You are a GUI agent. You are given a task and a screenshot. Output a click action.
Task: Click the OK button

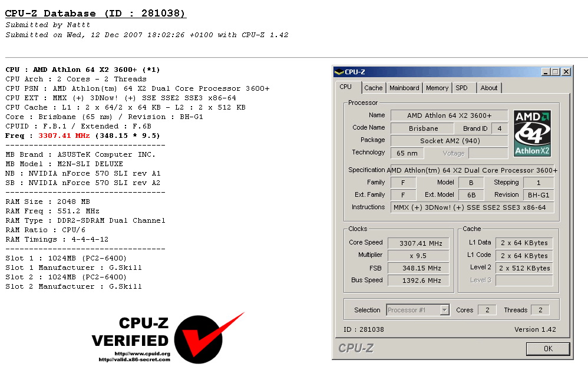click(548, 349)
